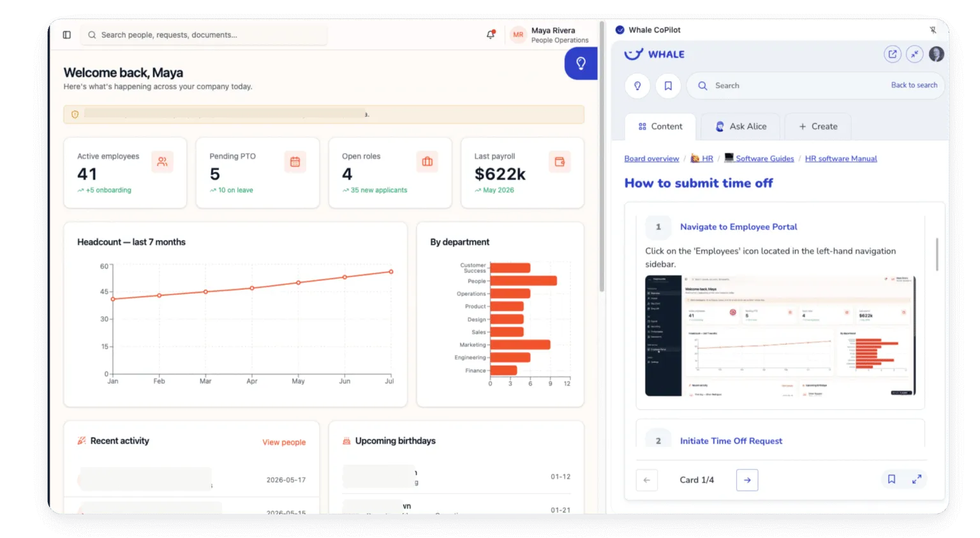Click the lightbulb suggestions button in Whale
Viewport: 980px width, 538px height.
tap(637, 86)
